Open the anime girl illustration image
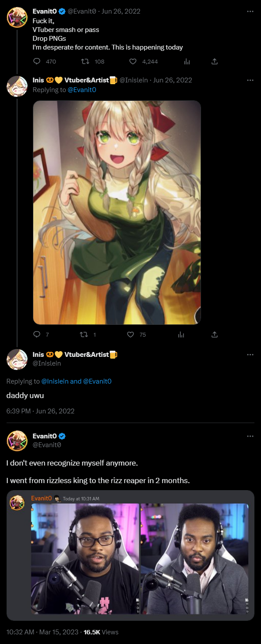This screenshot has height=644, width=261. 117,213
